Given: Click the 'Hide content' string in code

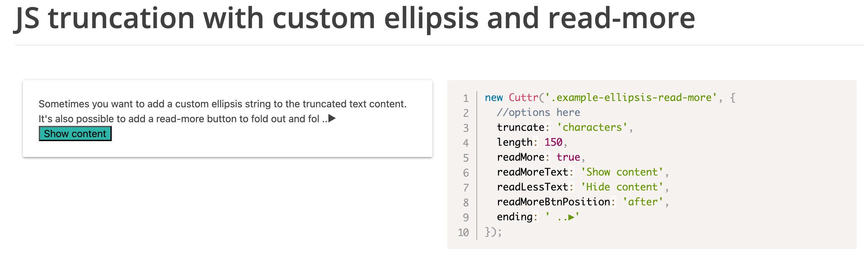Looking at the screenshot, I should pyautogui.click(x=622, y=187).
